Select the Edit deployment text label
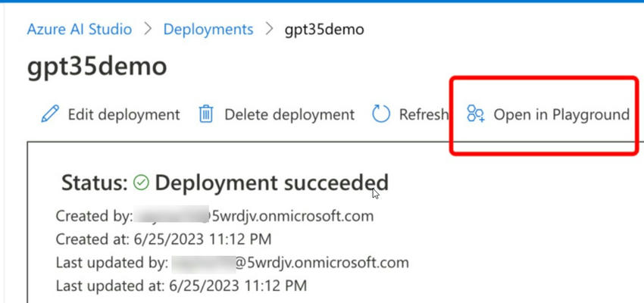The height and width of the screenshot is (303, 644). tap(123, 114)
